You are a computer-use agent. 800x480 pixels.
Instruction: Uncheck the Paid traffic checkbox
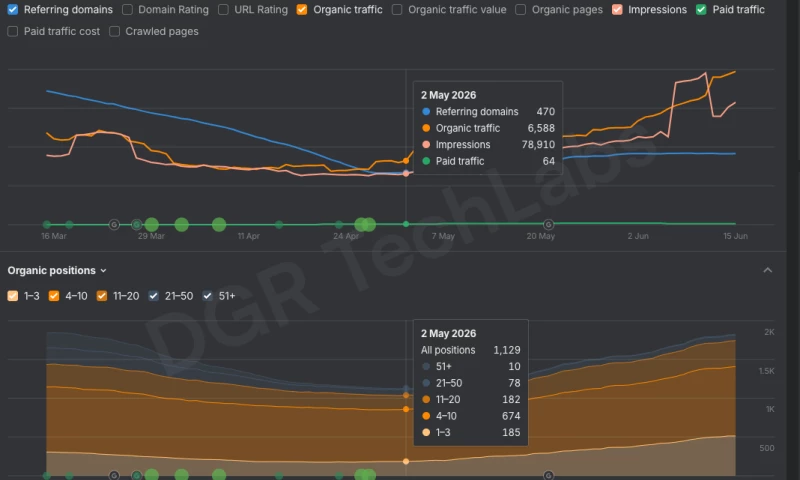701,10
